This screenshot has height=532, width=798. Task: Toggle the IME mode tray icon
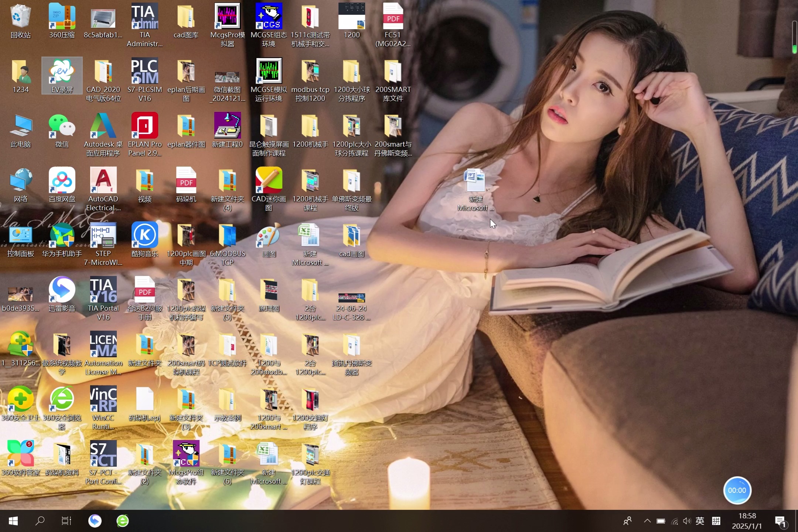(716, 521)
